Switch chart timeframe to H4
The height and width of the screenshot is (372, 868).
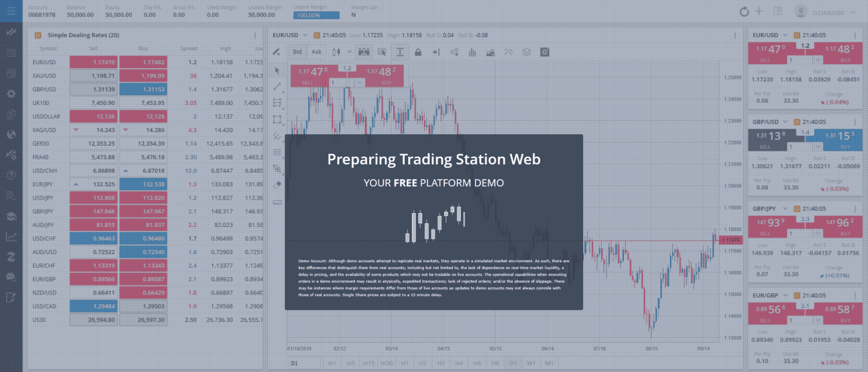(459, 363)
